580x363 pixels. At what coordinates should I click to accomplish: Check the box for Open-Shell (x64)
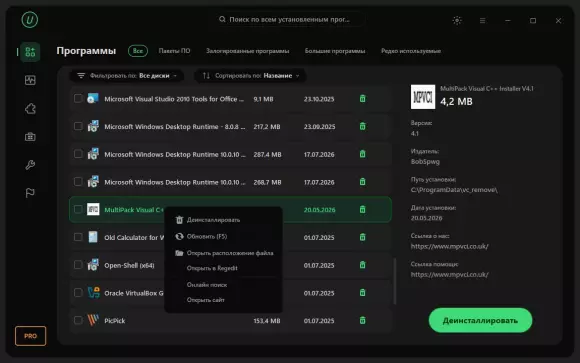[78, 265]
